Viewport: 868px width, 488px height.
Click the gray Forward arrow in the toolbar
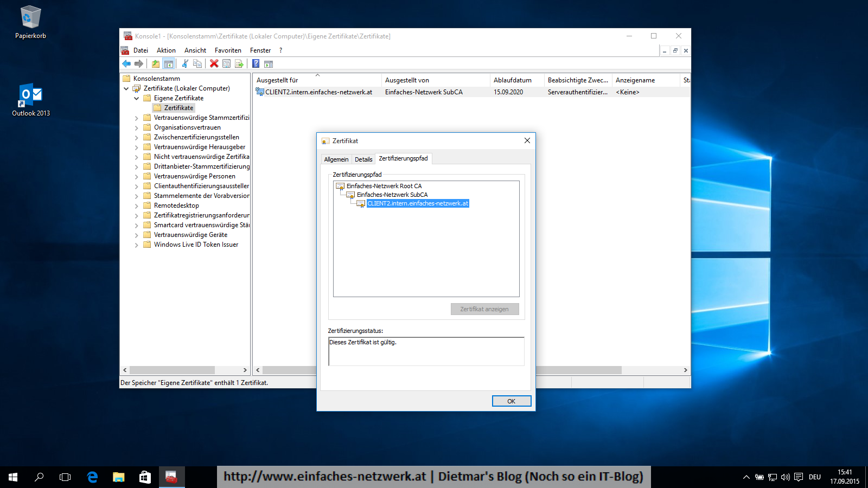(139, 64)
